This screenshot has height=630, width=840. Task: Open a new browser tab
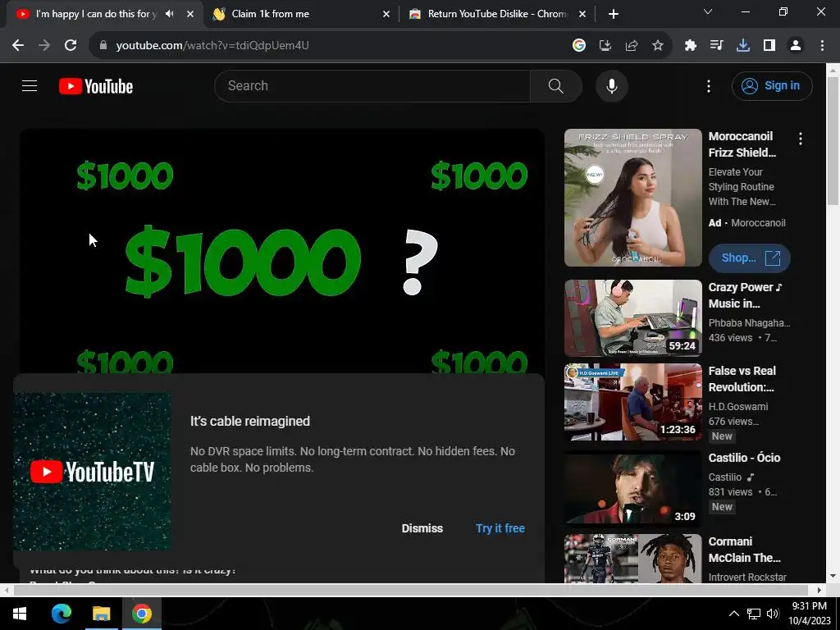[x=614, y=14]
